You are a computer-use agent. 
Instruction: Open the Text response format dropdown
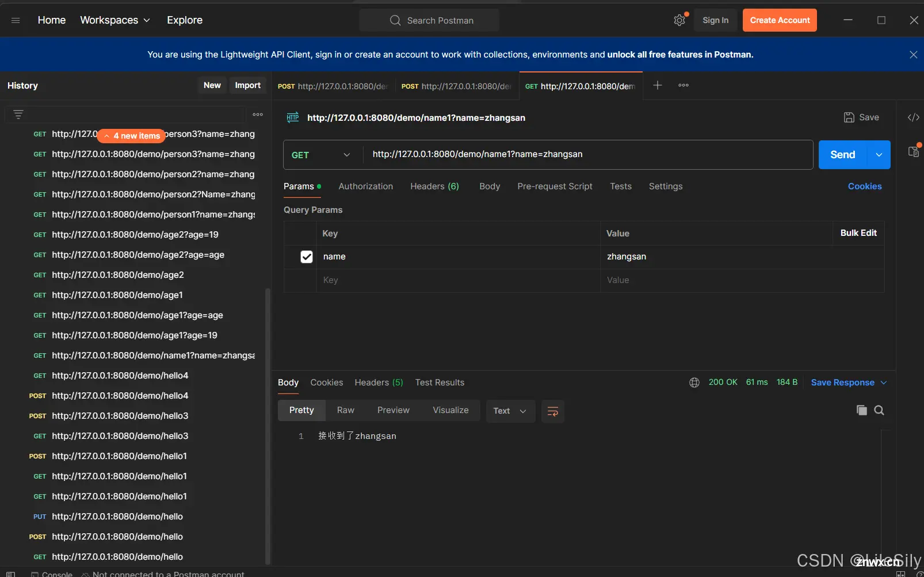pos(510,411)
